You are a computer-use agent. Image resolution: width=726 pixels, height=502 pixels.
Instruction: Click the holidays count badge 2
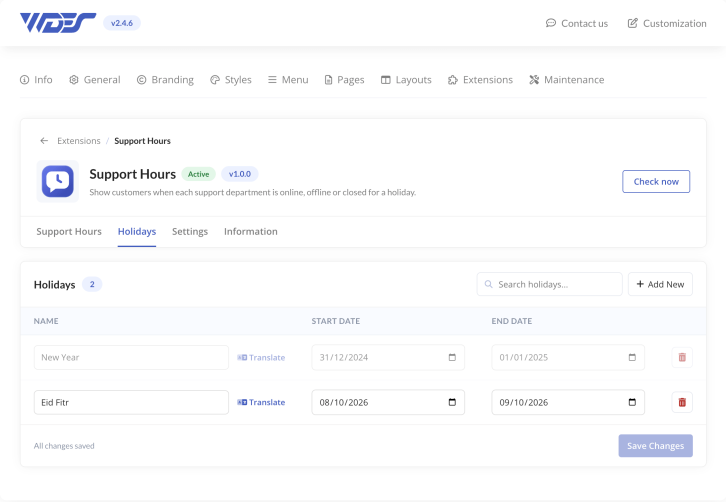(x=92, y=284)
